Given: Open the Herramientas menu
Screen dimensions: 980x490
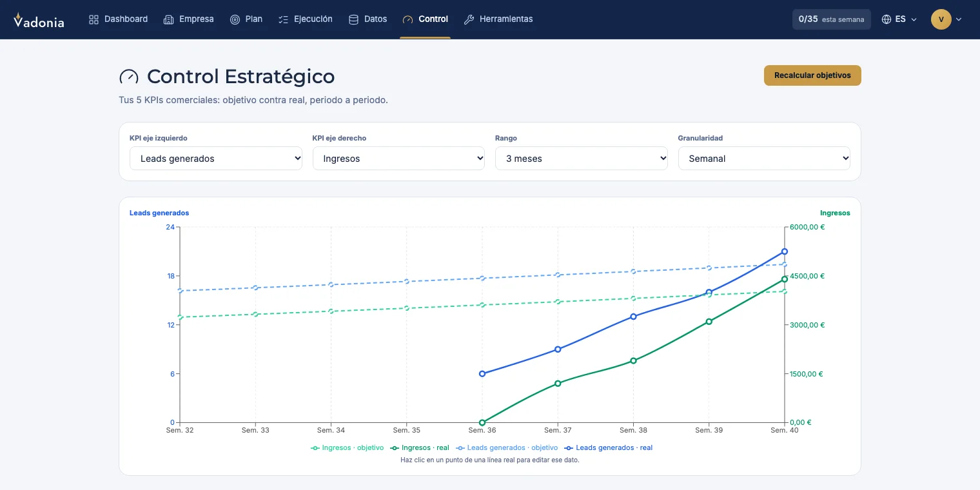Looking at the screenshot, I should pyautogui.click(x=498, y=19).
